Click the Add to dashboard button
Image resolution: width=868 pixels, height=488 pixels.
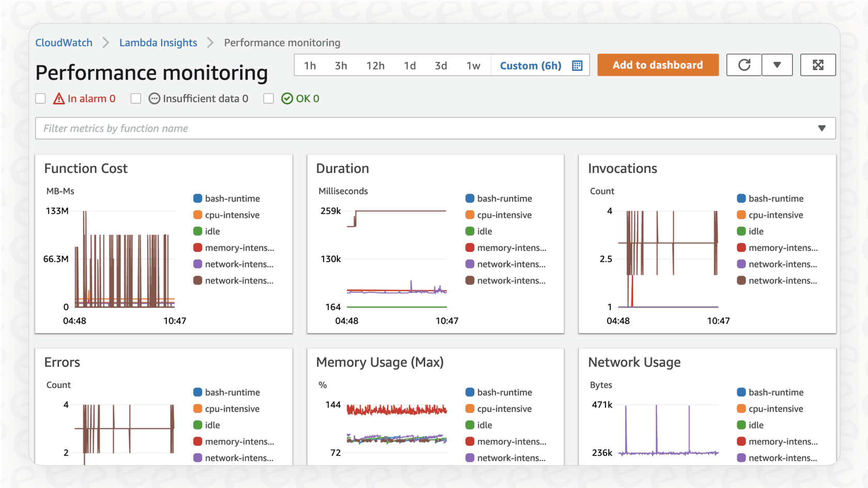pos(658,65)
